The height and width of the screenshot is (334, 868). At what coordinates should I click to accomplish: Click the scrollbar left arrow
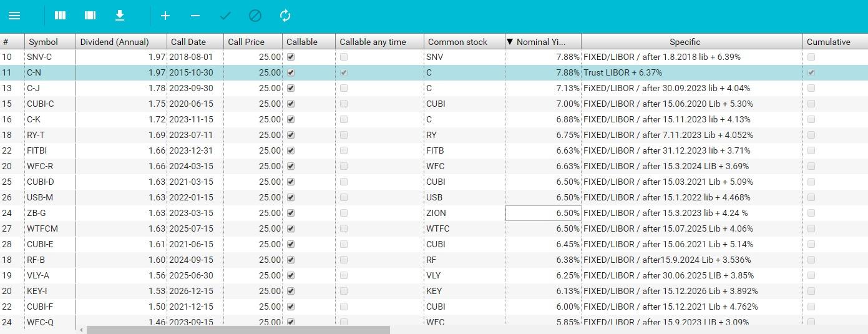(x=81, y=330)
